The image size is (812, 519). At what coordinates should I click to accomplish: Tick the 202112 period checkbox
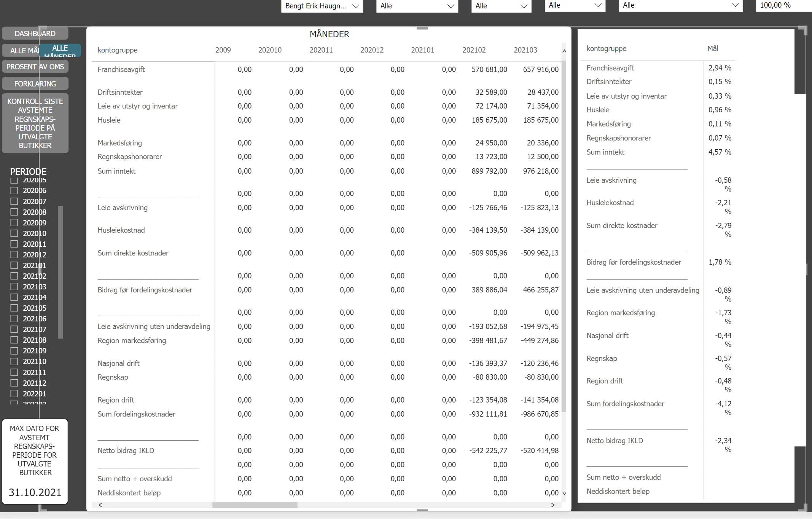point(14,383)
